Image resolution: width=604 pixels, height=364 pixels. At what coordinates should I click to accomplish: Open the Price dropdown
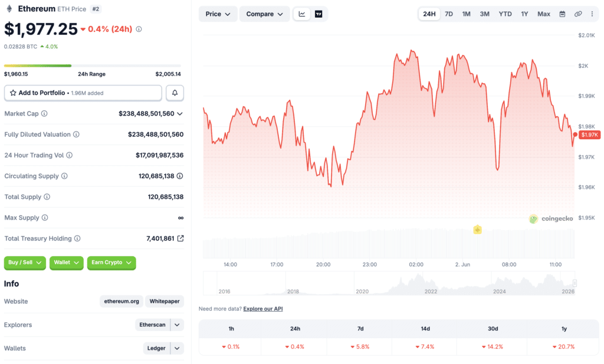tap(218, 14)
